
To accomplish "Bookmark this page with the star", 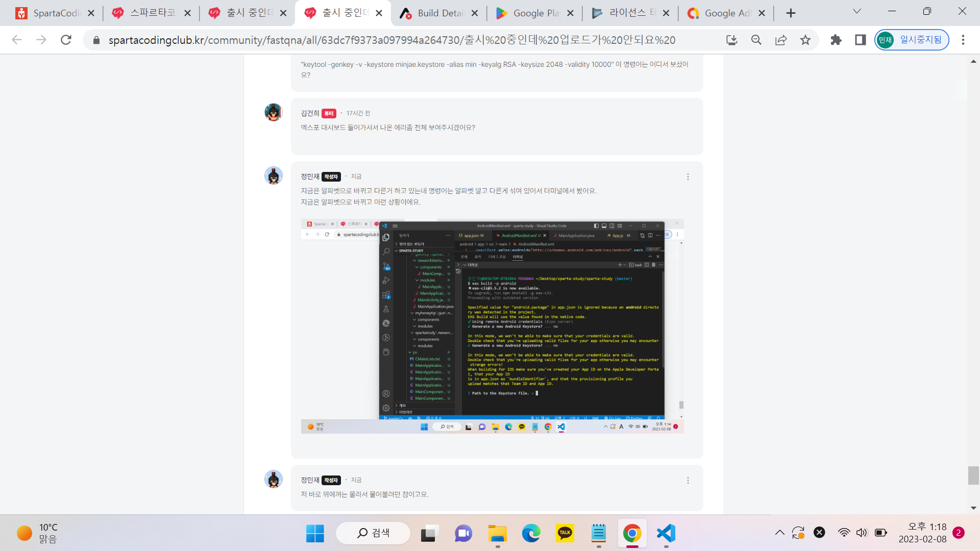I will tap(805, 40).
